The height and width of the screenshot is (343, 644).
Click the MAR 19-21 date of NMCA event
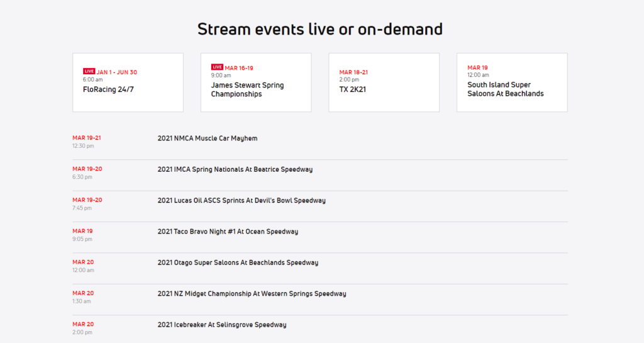[x=87, y=138]
